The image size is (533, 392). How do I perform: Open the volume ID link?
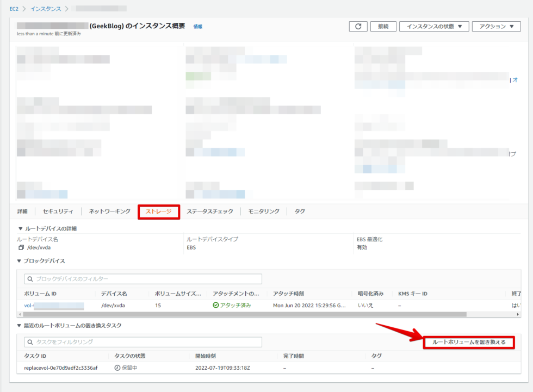[x=53, y=306]
